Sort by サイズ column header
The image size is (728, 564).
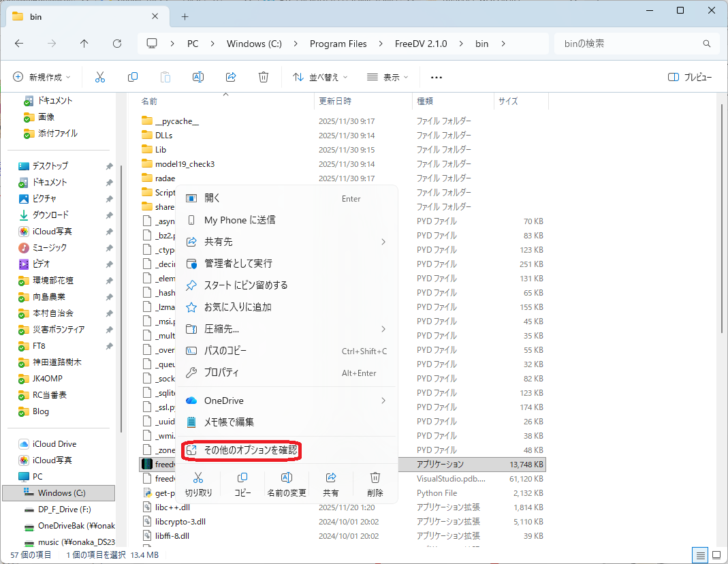(x=521, y=101)
